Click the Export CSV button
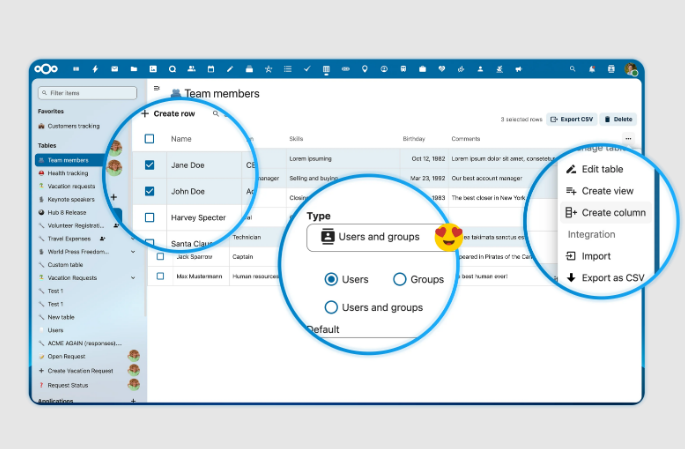Screen dimensions: 685x449 [x=571, y=119]
